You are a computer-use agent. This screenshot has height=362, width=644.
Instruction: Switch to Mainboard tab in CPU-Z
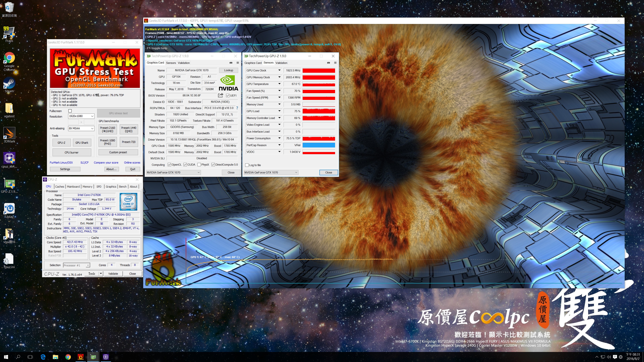pyautogui.click(x=73, y=186)
